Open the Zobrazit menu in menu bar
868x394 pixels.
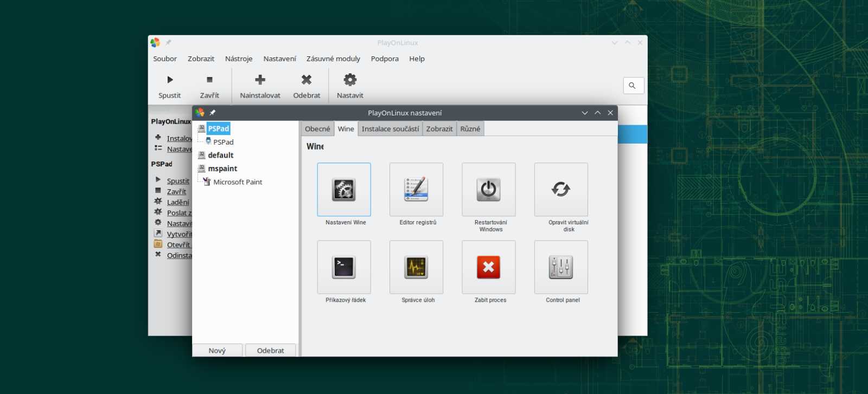tap(201, 59)
